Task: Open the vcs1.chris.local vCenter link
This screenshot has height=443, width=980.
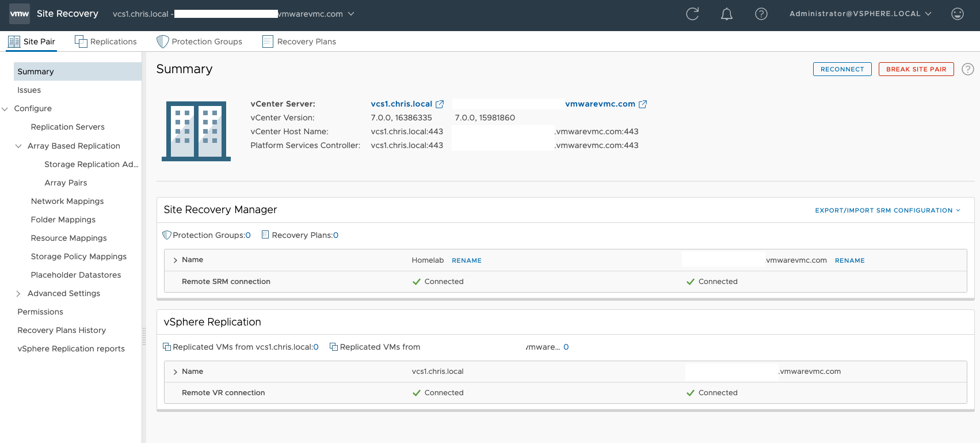Action: coord(401,104)
